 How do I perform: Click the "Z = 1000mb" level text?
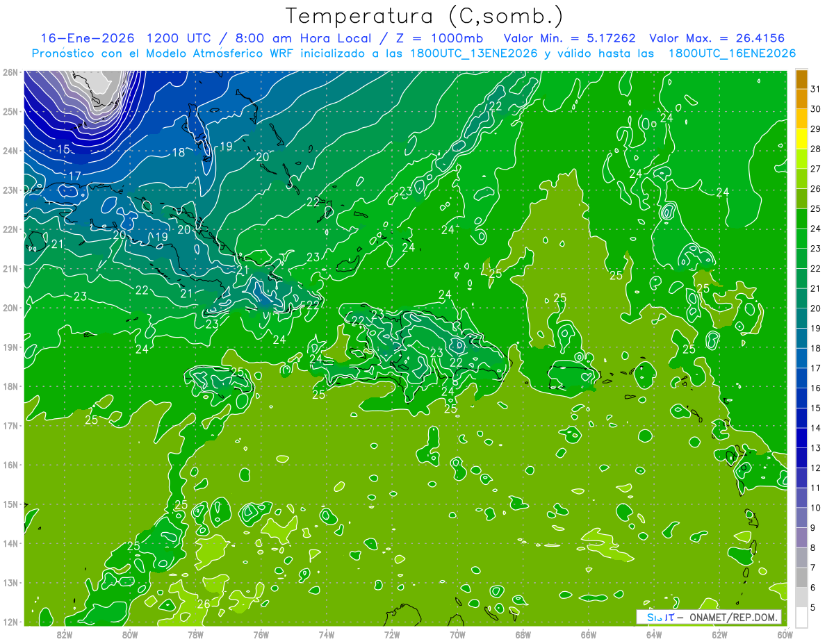pos(439,38)
